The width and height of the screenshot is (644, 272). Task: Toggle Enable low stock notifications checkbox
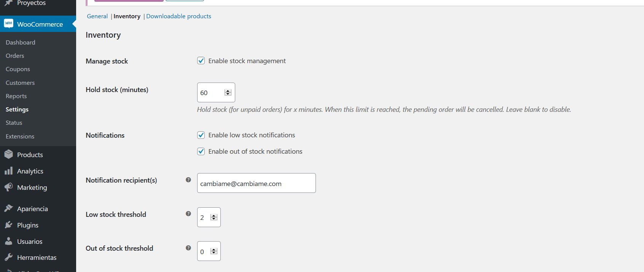[x=201, y=135]
